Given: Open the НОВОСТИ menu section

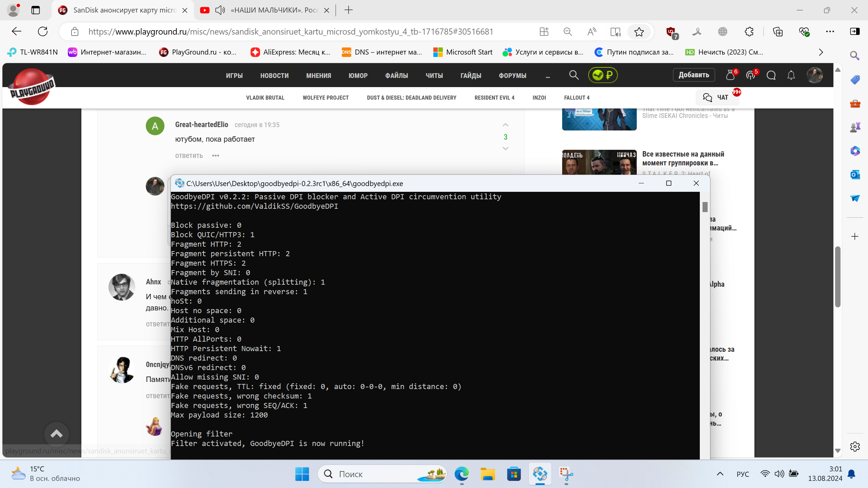Looking at the screenshot, I should pyautogui.click(x=274, y=76).
